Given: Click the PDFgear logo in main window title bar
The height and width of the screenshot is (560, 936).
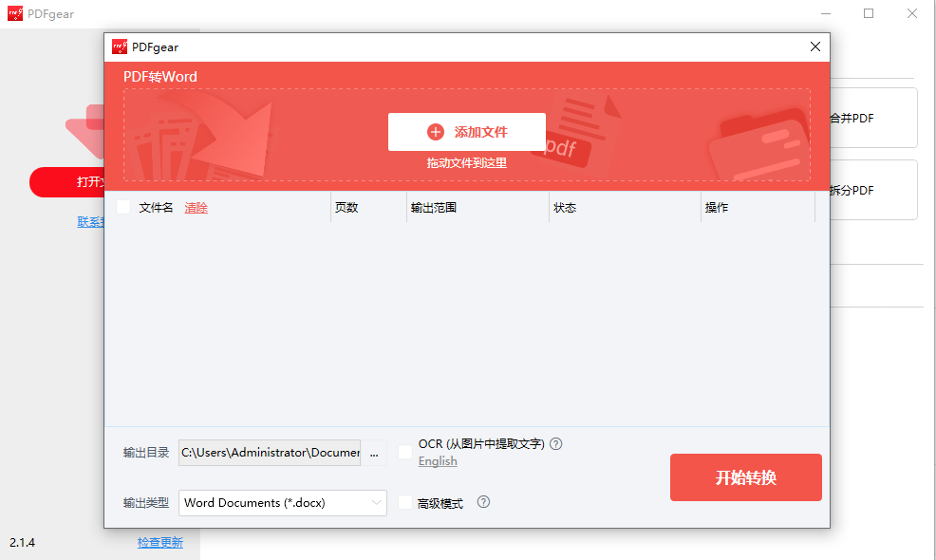Looking at the screenshot, I should click(x=14, y=13).
